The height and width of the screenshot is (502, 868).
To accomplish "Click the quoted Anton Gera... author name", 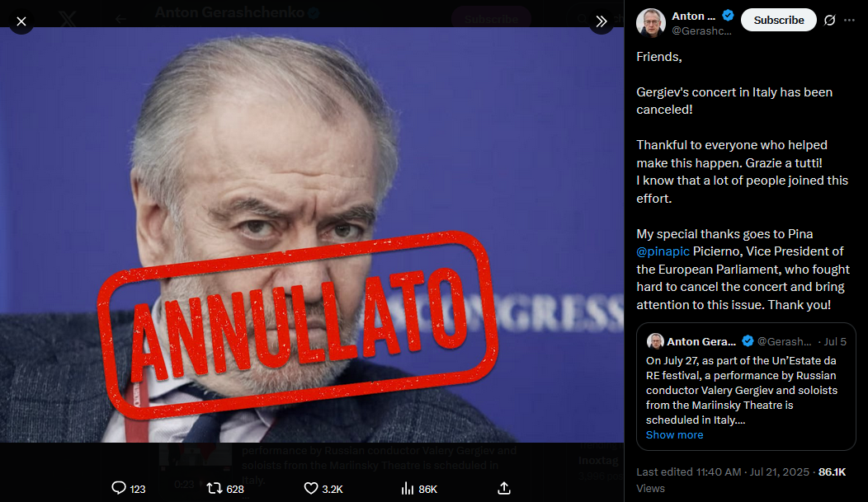I will (701, 341).
